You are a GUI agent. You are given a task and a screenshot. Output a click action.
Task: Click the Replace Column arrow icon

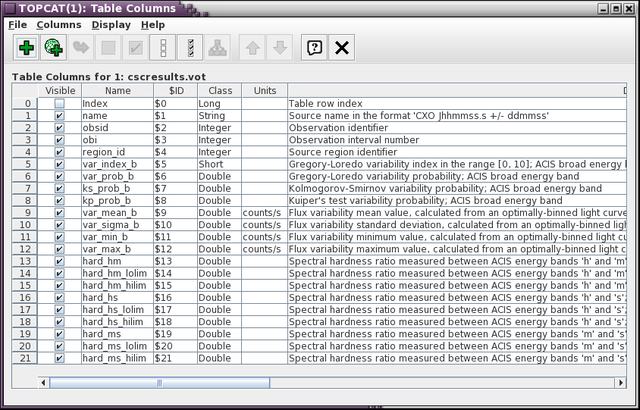pos(81,48)
